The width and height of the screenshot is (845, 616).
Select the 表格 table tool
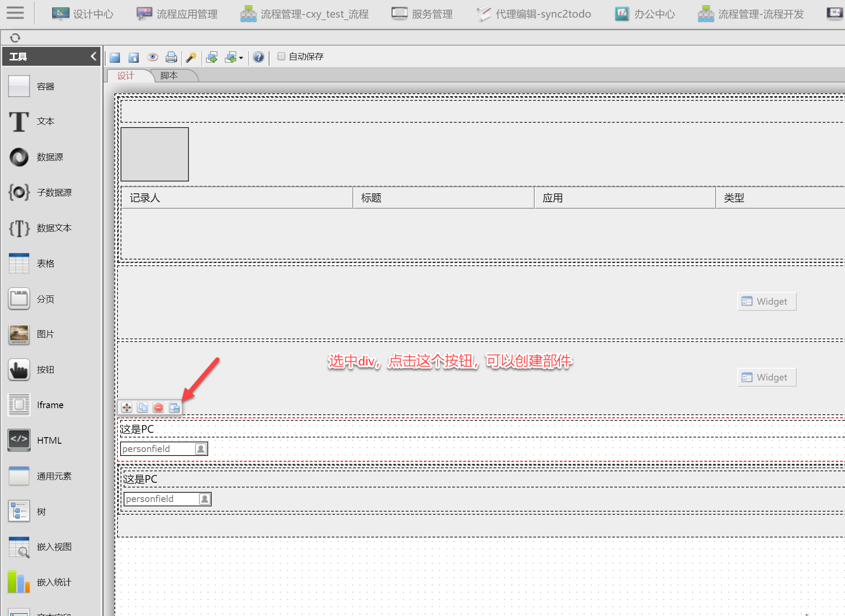click(31, 263)
